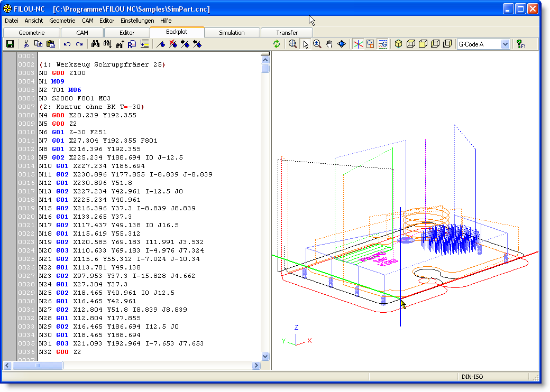Screen dimensions: 550x392
Task: Click the zoom magnifier with plus icon
Action: point(317,44)
